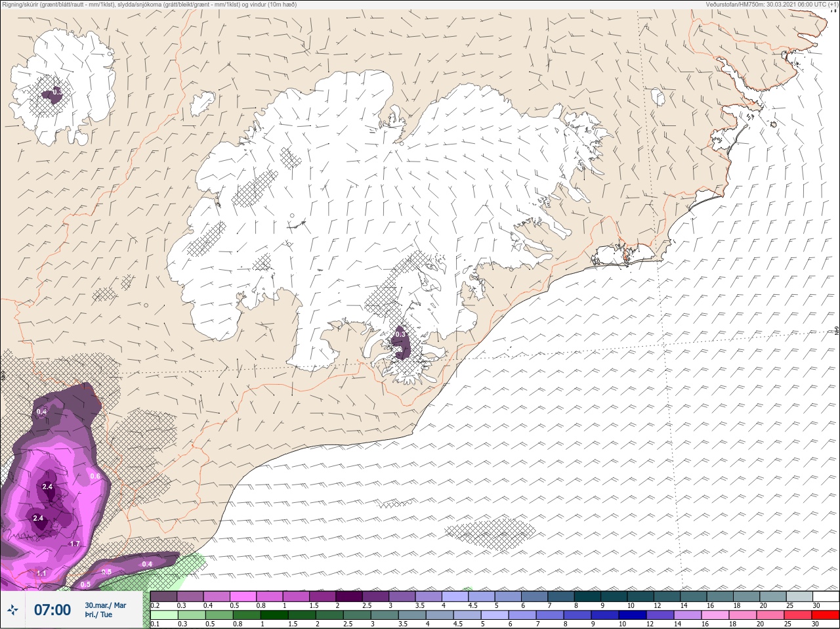Viewport: 840px width, 629px height.
Task: Select the pale green bottom-row swatch at 0.1
Action: point(163,615)
